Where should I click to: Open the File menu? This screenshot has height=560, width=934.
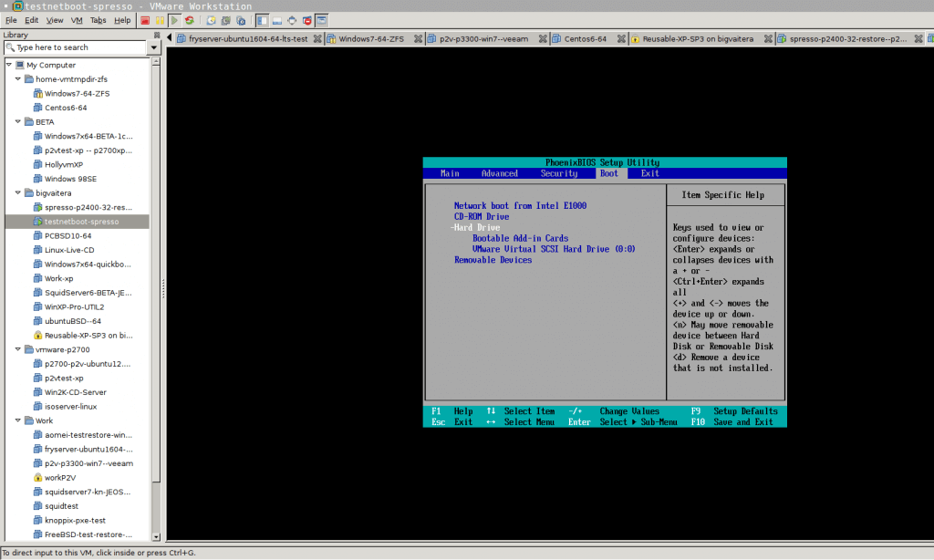pos(11,20)
